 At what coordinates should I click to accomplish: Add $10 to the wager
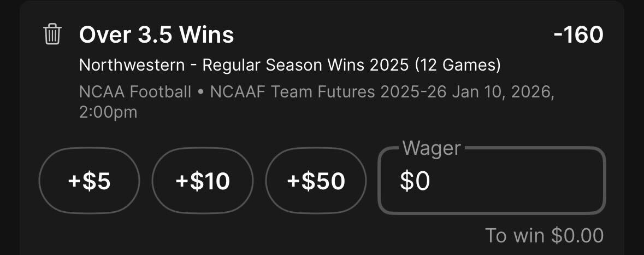coord(203,181)
